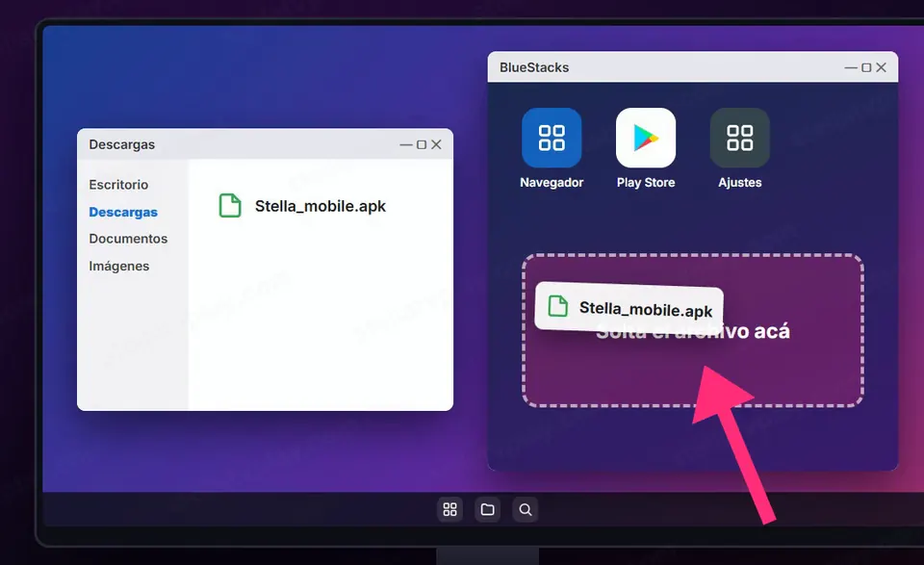Minimize the BlueStacks window
The width and height of the screenshot is (924, 565).
pos(851,67)
